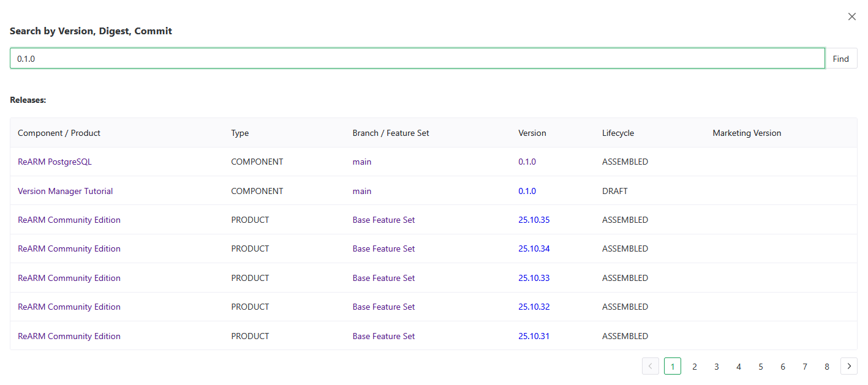Image resolution: width=868 pixels, height=385 pixels.
Task: Open the main branch of ReARM PostgreSQL
Action: pos(361,162)
